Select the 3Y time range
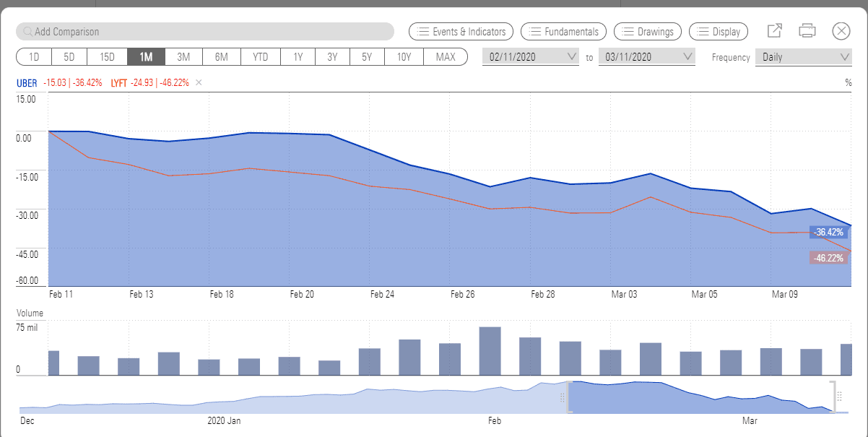The image size is (868, 437). tap(332, 57)
